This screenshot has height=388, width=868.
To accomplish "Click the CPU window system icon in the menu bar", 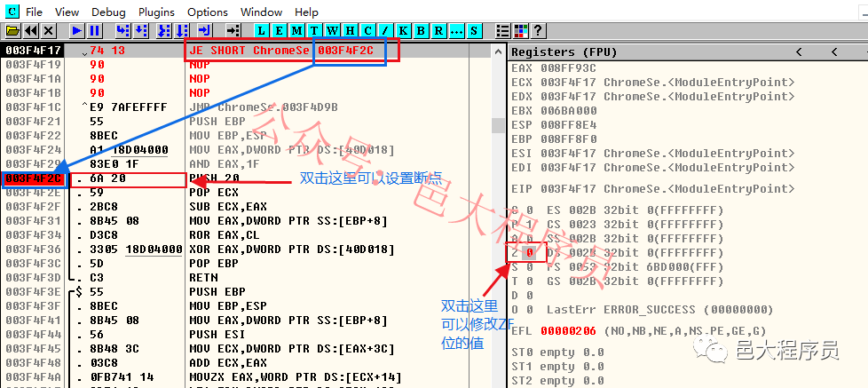I will [x=12, y=11].
